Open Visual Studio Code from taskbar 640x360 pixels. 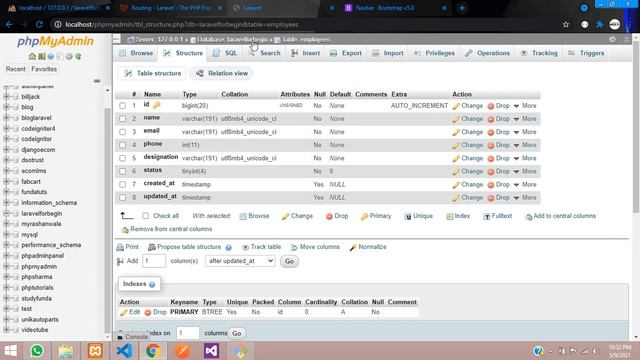click(x=124, y=351)
